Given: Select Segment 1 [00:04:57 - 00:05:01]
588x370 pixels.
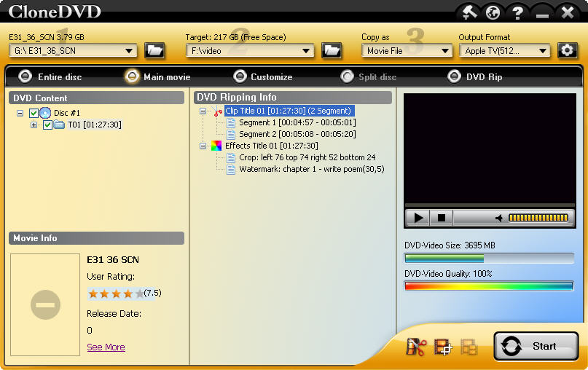Looking at the screenshot, I should pos(297,122).
